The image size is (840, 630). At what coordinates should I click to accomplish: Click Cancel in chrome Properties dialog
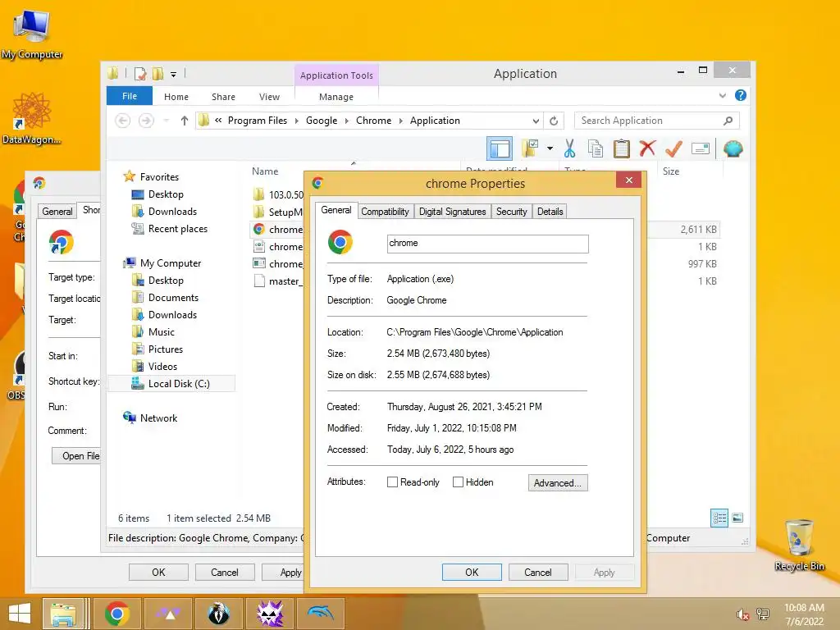pos(537,572)
